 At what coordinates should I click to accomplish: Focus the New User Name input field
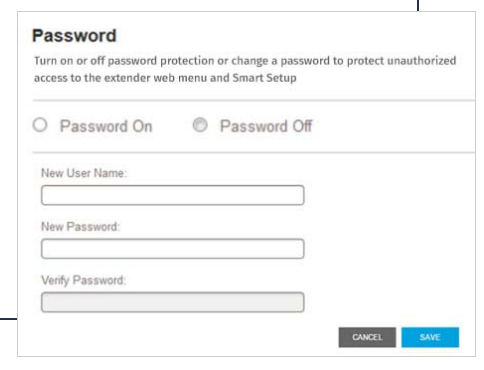173,195
